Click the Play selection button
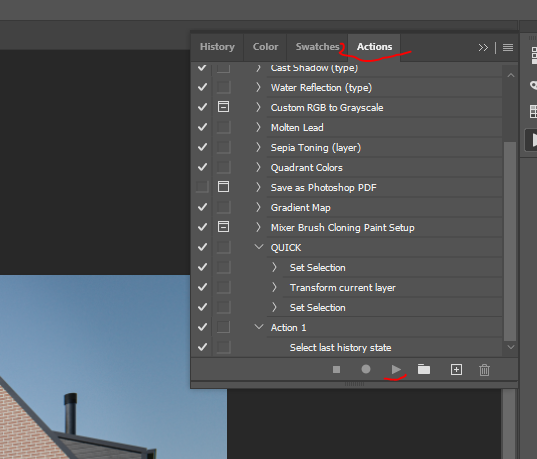The image size is (537, 459). point(396,369)
